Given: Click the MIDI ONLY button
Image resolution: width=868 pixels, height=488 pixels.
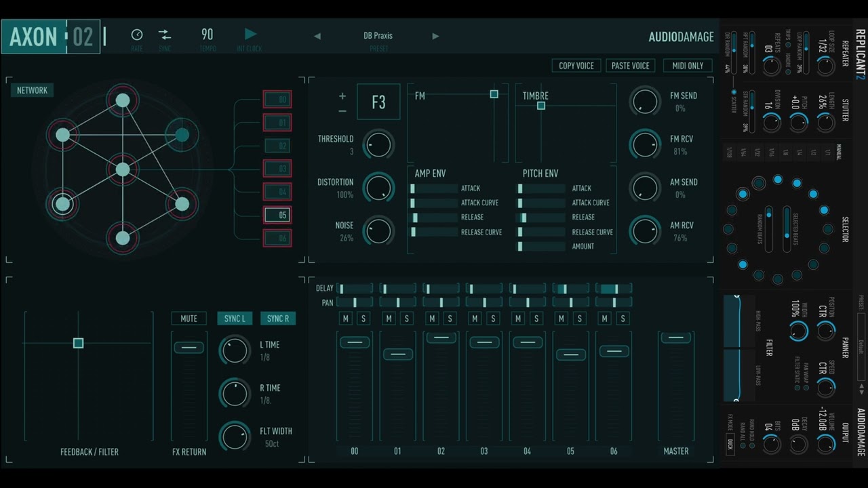Looking at the screenshot, I should (688, 66).
